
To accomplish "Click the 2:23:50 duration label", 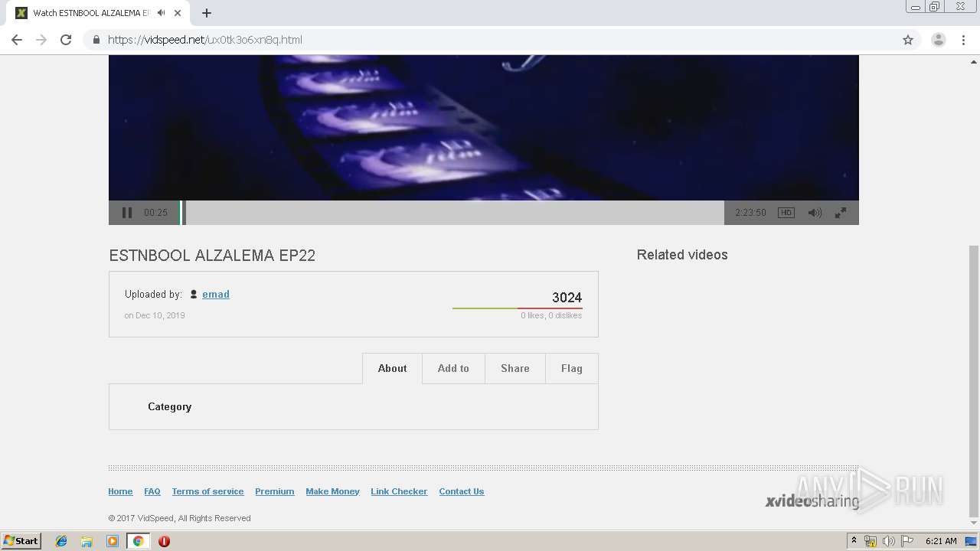I will (750, 213).
